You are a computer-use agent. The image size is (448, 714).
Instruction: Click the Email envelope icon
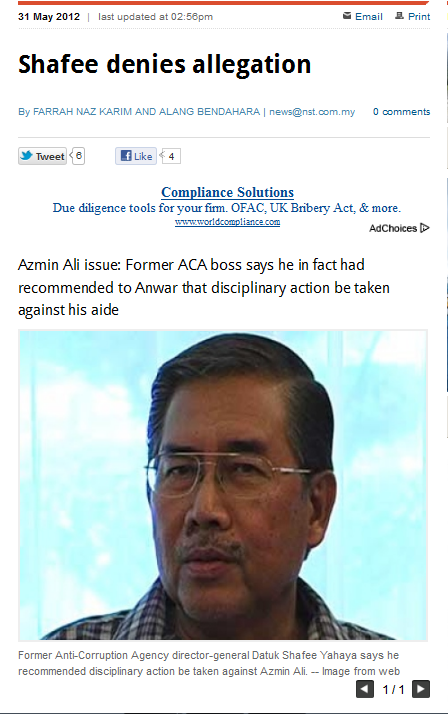(x=347, y=16)
